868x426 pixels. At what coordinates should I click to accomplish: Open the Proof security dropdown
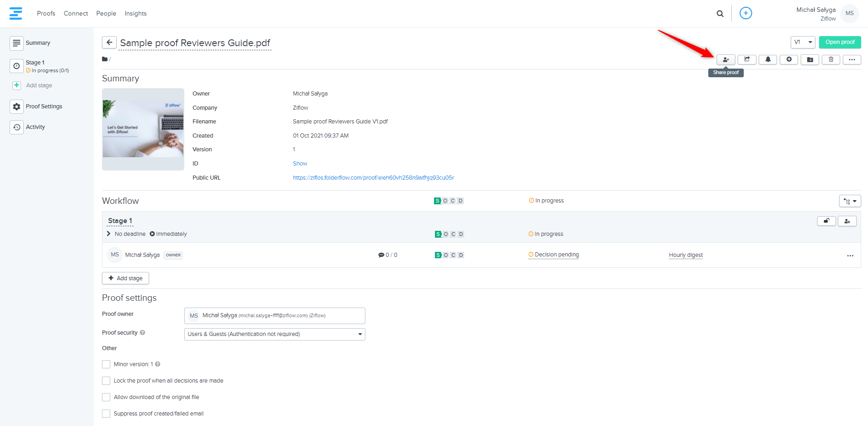pos(274,334)
